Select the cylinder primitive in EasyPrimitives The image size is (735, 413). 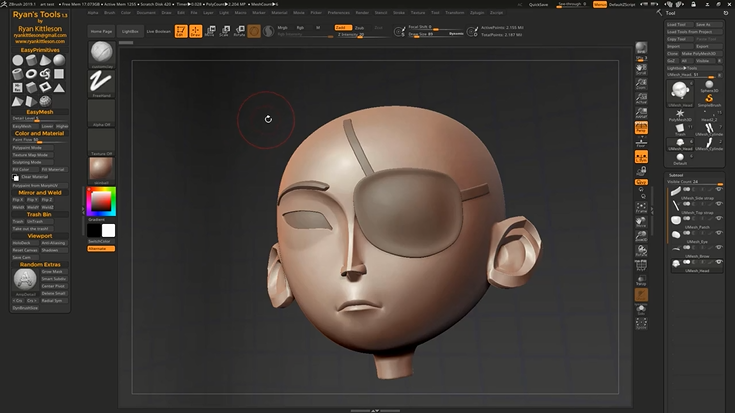point(31,60)
